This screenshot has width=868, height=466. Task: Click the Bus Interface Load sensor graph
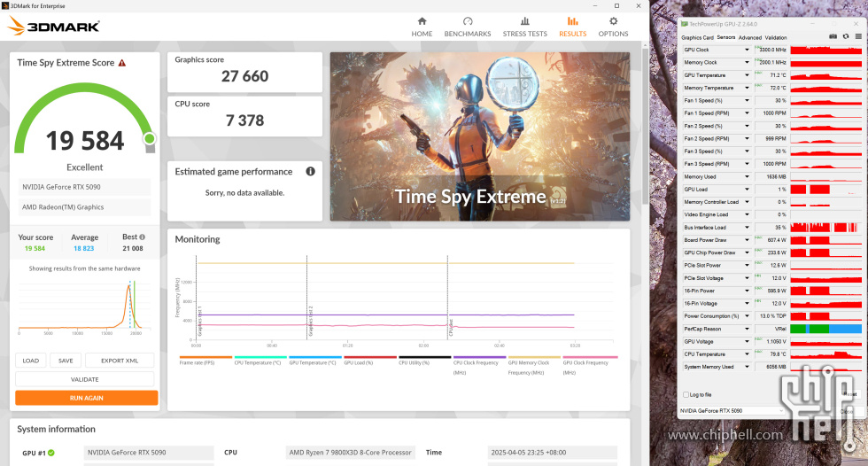(x=825, y=228)
